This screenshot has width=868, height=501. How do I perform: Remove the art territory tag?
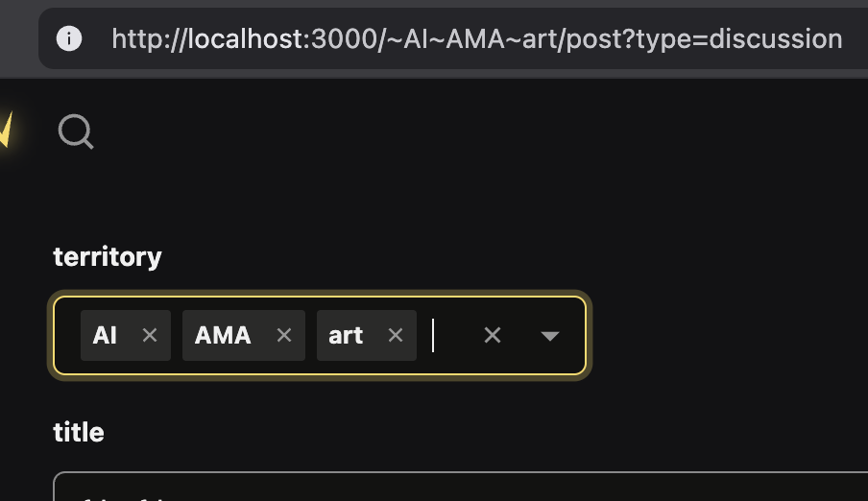click(x=396, y=335)
